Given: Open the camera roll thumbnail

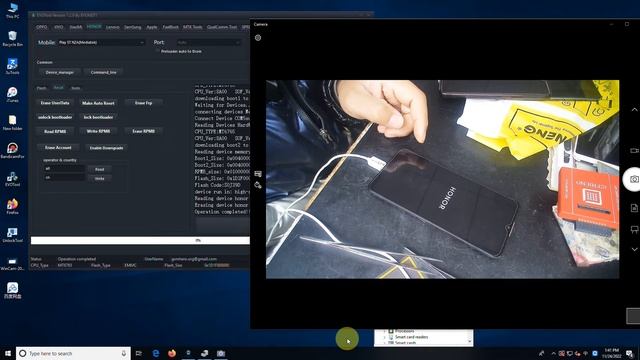Looking at the screenshot, I should [x=633, y=316].
